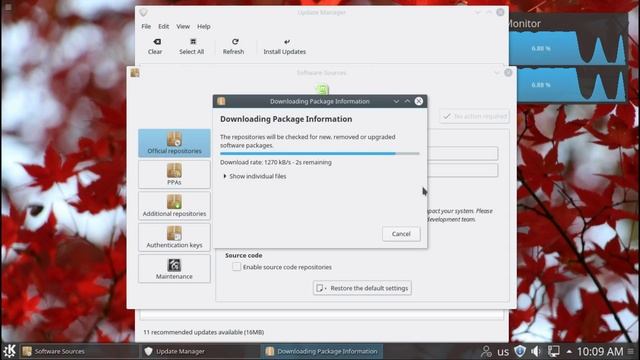Select the PPAs section in sidebar
This screenshot has height=360, width=640.
(x=174, y=174)
